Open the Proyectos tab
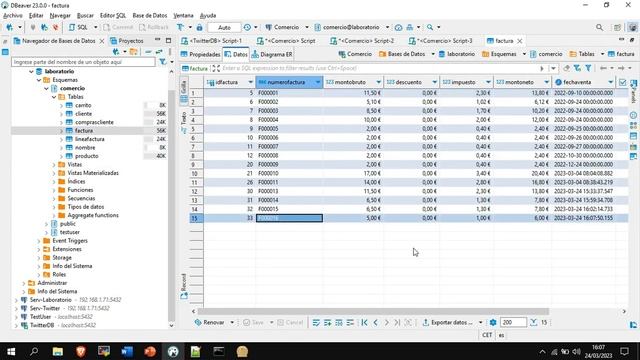This screenshot has height=360, width=640. tap(127, 41)
